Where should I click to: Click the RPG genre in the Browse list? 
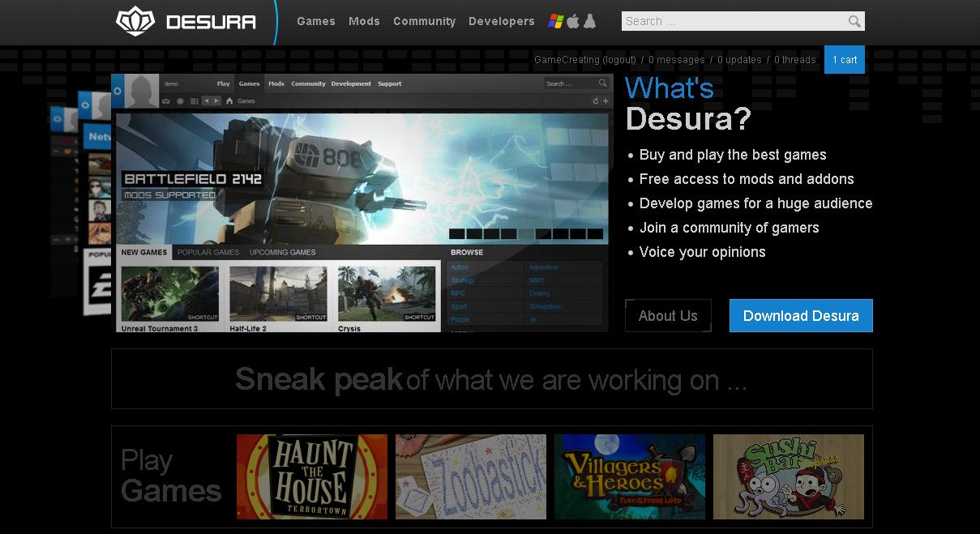coord(458,293)
